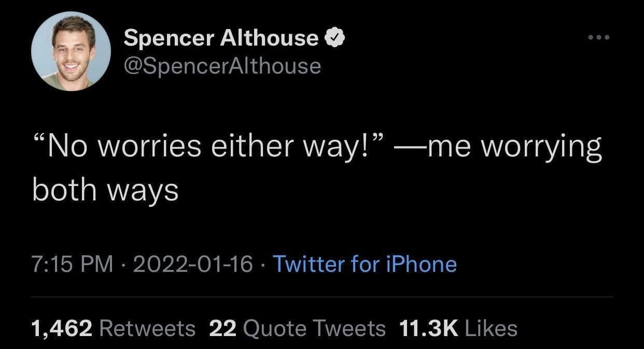The width and height of the screenshot is (644, 349).
Task: View the Retweets label list
Action: pyautogui.click(x=147, y=328)
